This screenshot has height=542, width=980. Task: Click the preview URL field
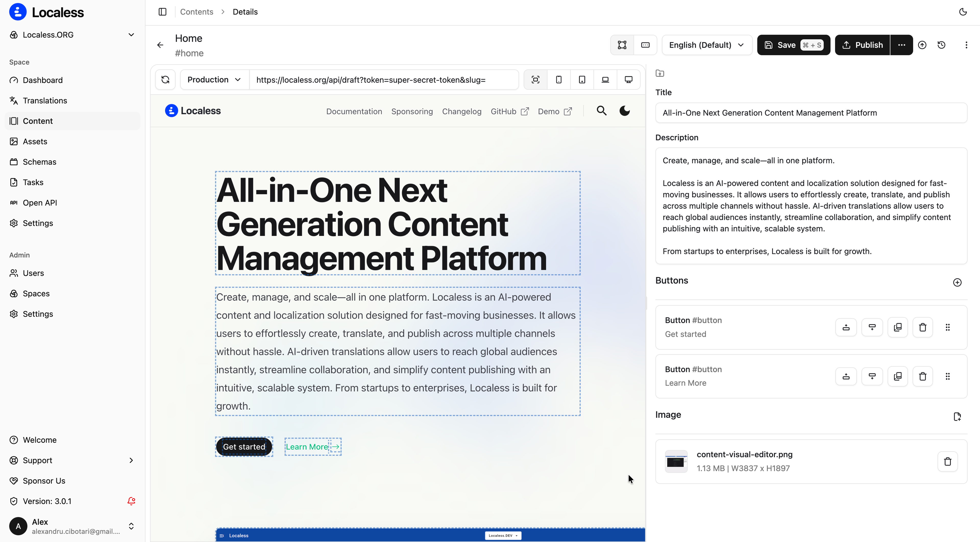[x=384, y=79]
